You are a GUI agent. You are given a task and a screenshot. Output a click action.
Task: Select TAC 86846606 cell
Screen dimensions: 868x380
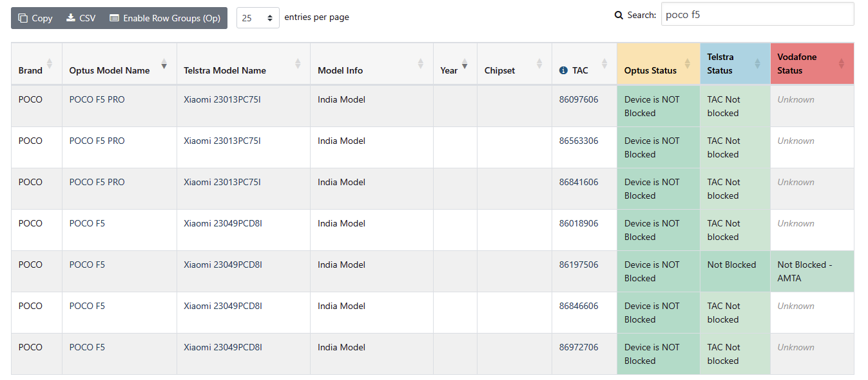click(584, 312)
